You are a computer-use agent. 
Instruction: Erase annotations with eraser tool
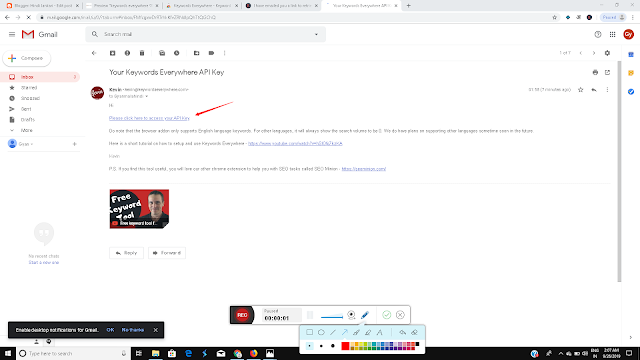pos(414,332)
